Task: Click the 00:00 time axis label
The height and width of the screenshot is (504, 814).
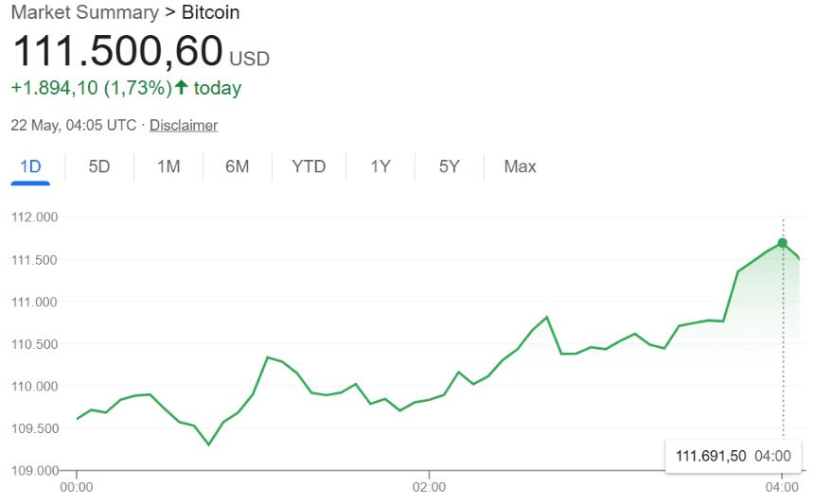Action: 76,488
